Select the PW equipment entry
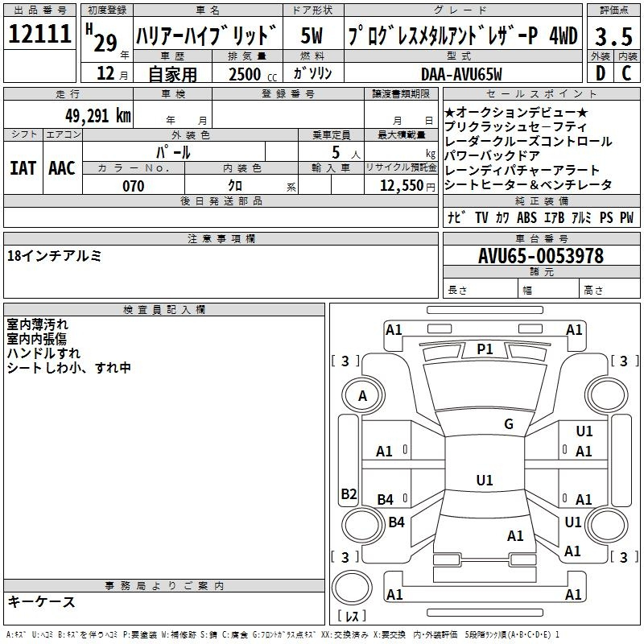644x644 pixels. [x=627, y=217]
